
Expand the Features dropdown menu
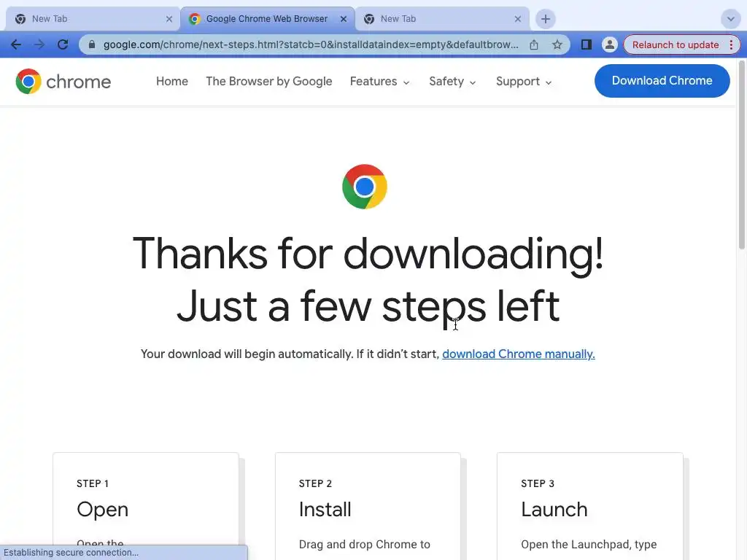(x=379, y=82)
